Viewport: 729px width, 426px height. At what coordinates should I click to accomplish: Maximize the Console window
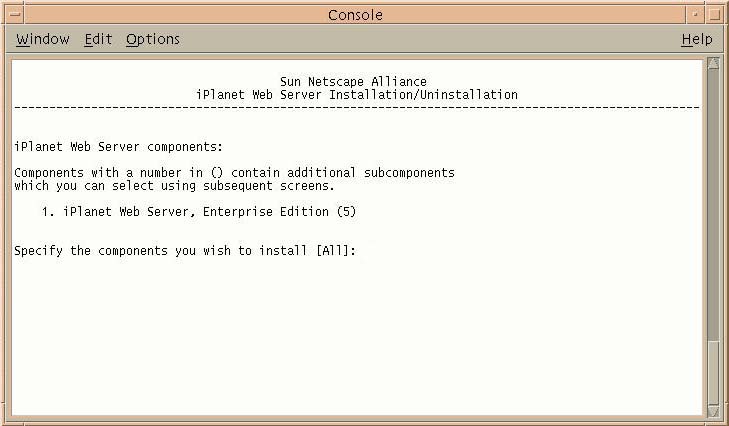click(714, 14)
